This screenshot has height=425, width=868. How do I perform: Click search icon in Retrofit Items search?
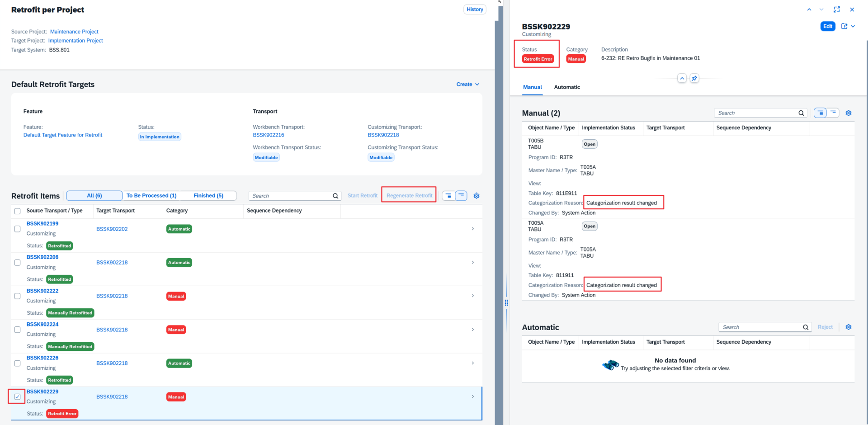(x=335, y=196)
